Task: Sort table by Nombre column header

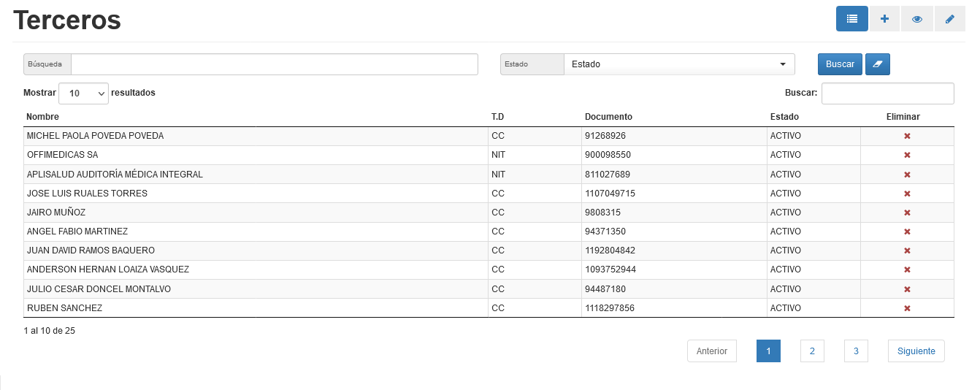Action: tap(42, 117)
